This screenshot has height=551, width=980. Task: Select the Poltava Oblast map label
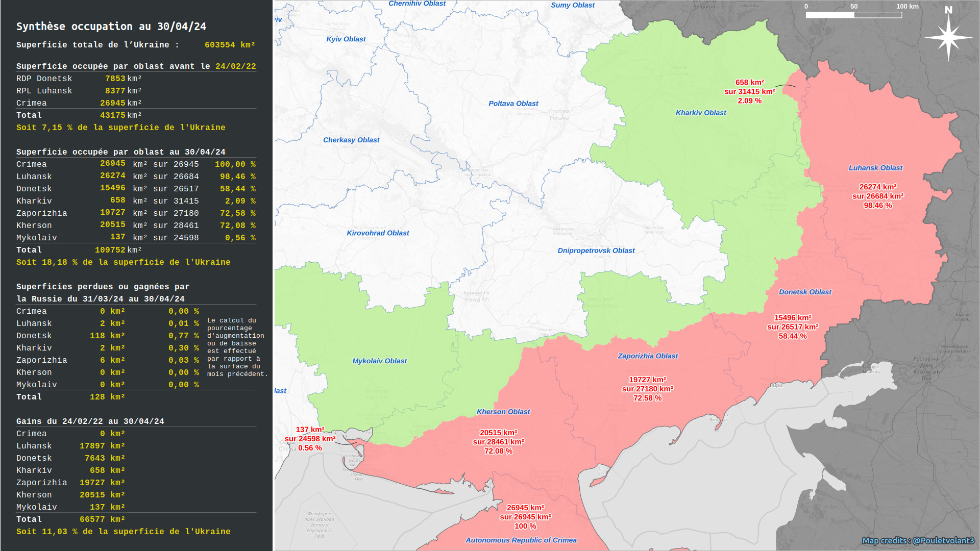(513, 104)
